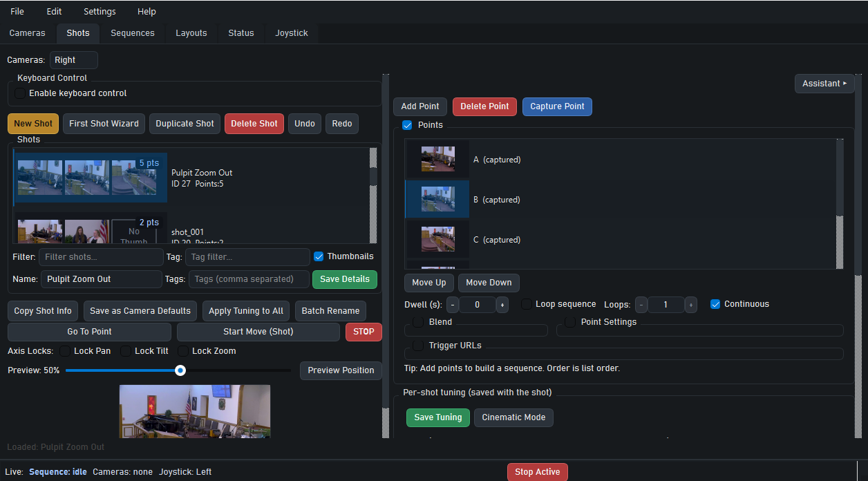Image resolution: width=868 pixels, height=481 pixels.
Task: Click the Move Down button
Action: (489, 283)
